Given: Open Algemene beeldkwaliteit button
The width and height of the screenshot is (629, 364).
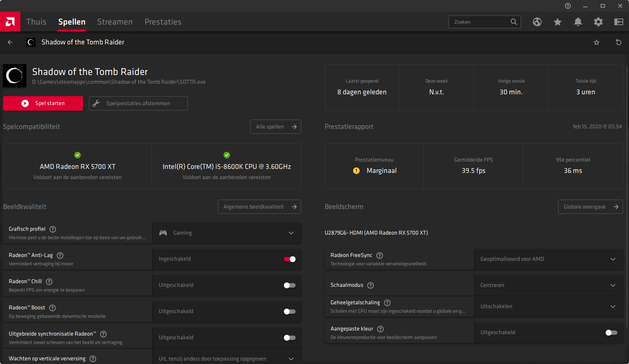Looking at the screenshot, I should click(260, 207).
